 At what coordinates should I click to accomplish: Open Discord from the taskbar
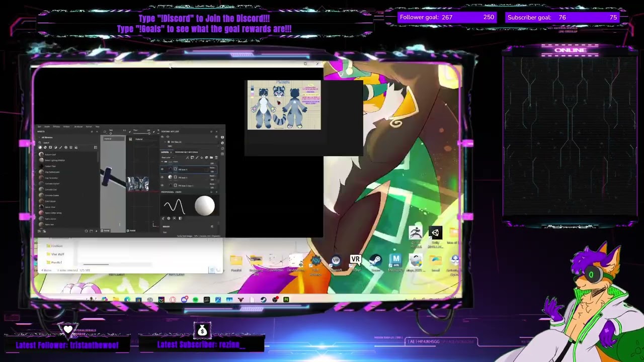tap(184, 300)
